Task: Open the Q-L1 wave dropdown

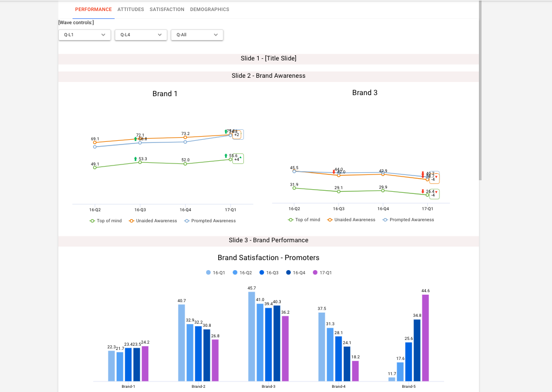Action: (85, 35)
